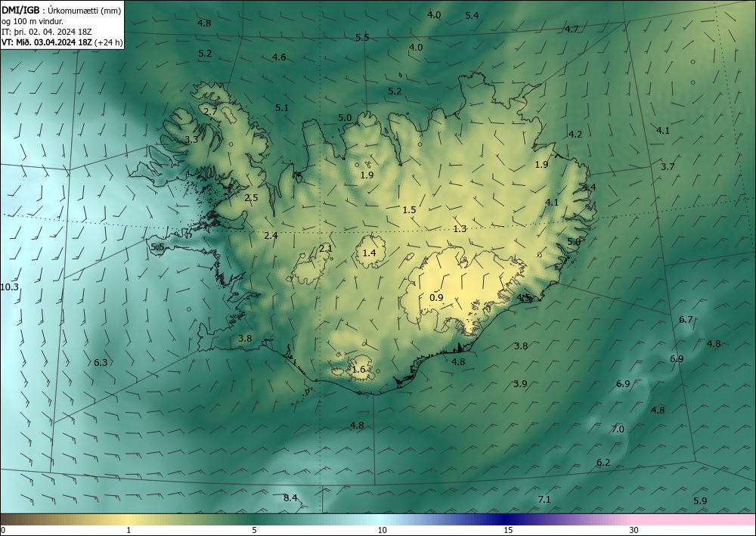Click the map value 7.0

(618, 429)
